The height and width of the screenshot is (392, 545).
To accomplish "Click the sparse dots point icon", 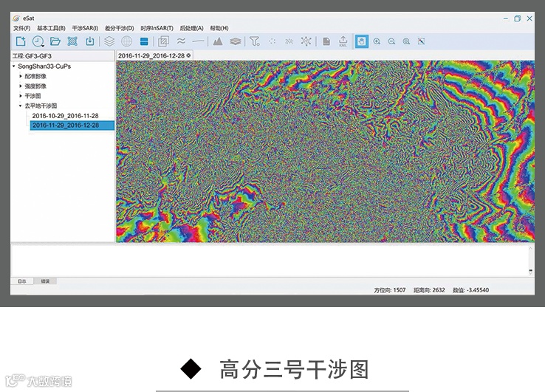I will pyautogui.click(x=272, y=41).
